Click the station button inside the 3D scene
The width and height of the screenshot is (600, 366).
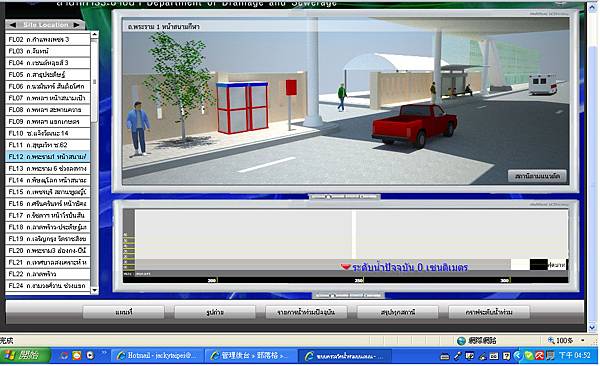tap(537, 176)
